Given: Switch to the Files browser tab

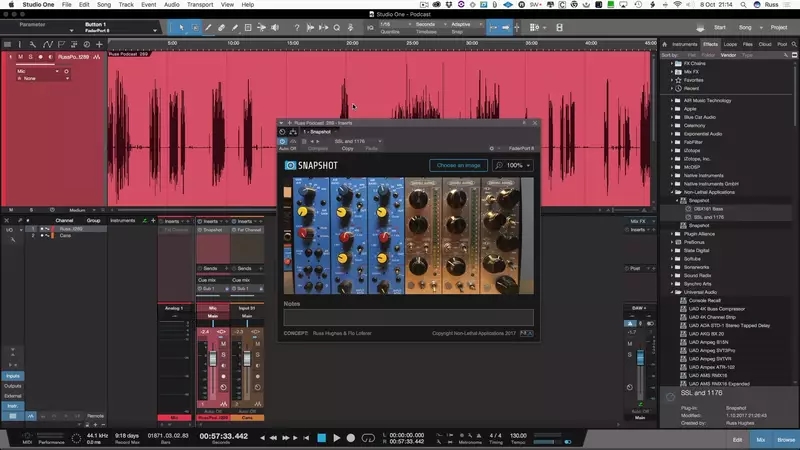Looking at the screenshot, I should pos(747,44).
